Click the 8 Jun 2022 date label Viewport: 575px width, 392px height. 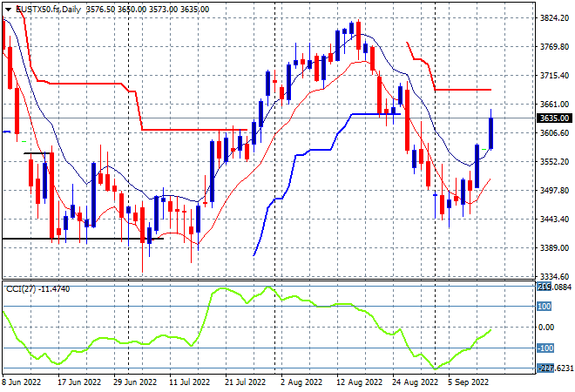coord(21,382)
